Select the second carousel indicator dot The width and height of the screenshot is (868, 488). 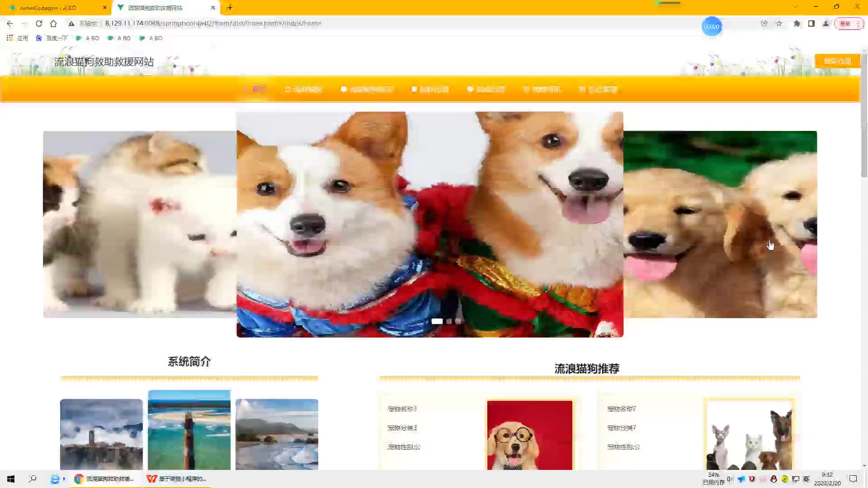pos(449,321)
